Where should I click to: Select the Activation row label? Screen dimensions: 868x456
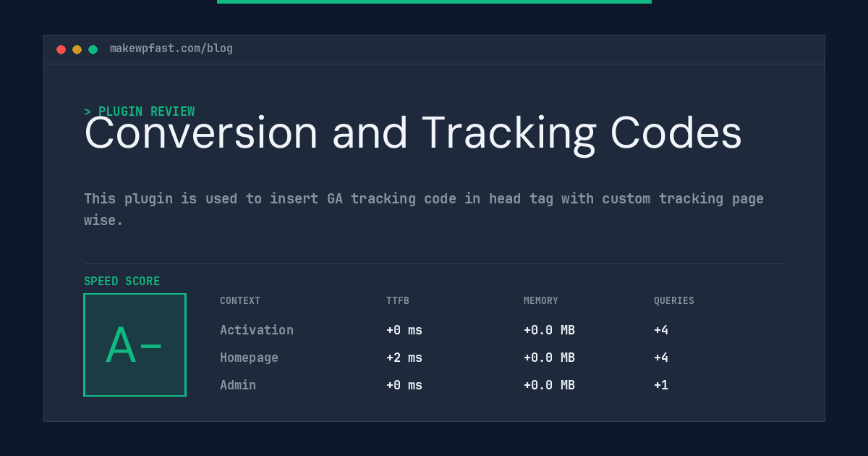click(x=257, y=330)
